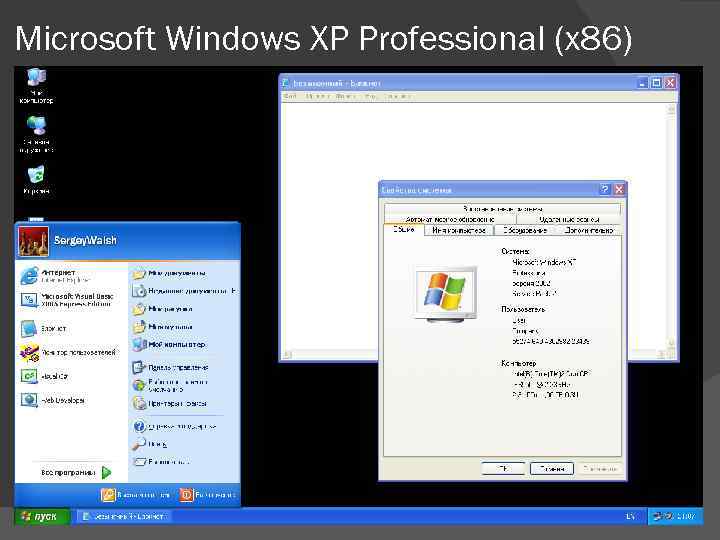Screen dimensions: 720x540
Task: Open the default programs entry in Start menu
Action: (x=170, y=385)
